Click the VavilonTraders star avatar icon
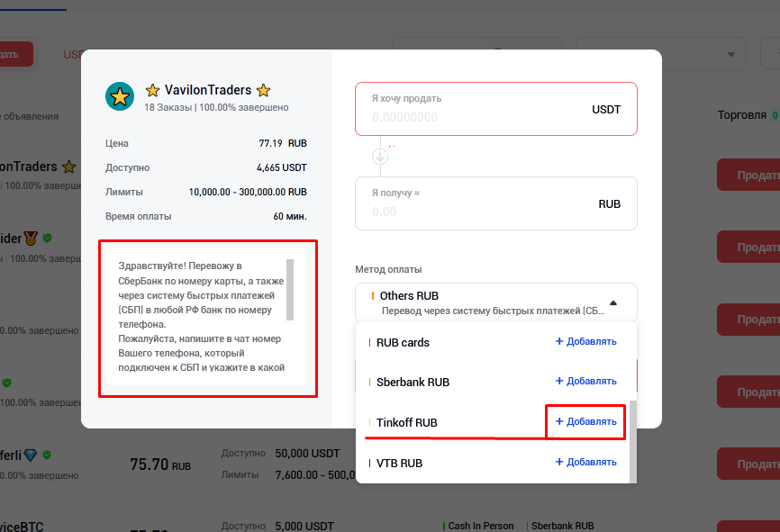Viewport: 780px width, 532px height. [x=120, y=96]
